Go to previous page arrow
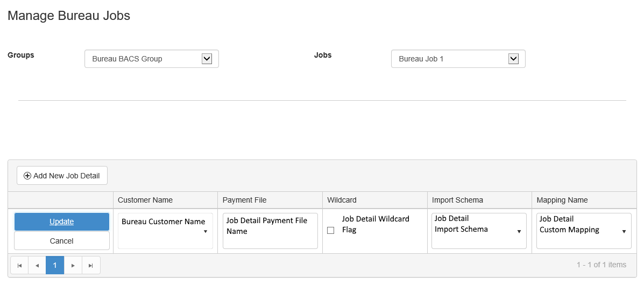Image resolution: width=644 pixels, height=284 pixels. (37, 265)
